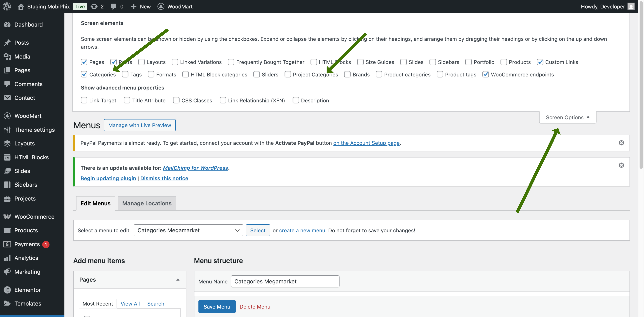Collapse the Screen Options panel
Image resolution: width=644 pixels, height=317 pixels.
568,117
